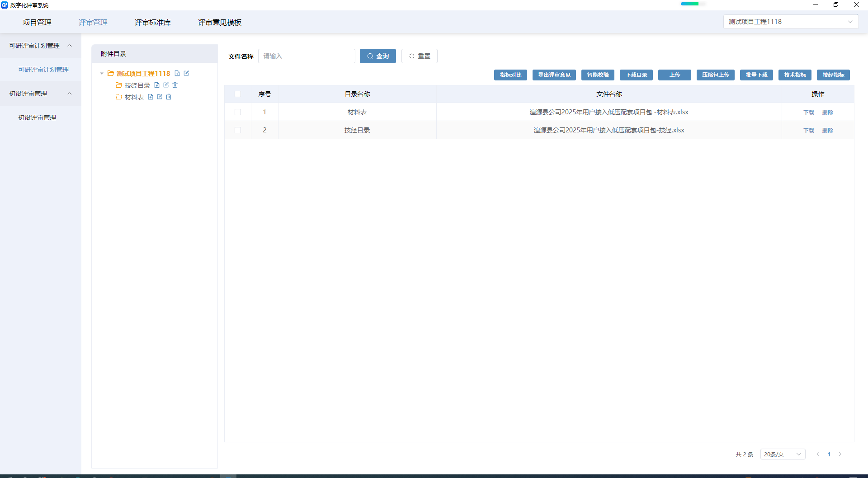
Task: Click the 序号 column header
Action: (x=265, y=94)
